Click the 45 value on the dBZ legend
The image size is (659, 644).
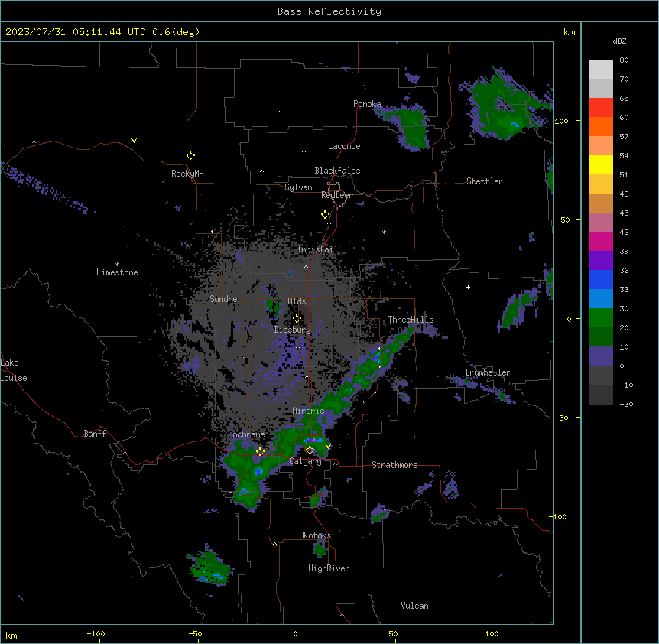[624, 213]
